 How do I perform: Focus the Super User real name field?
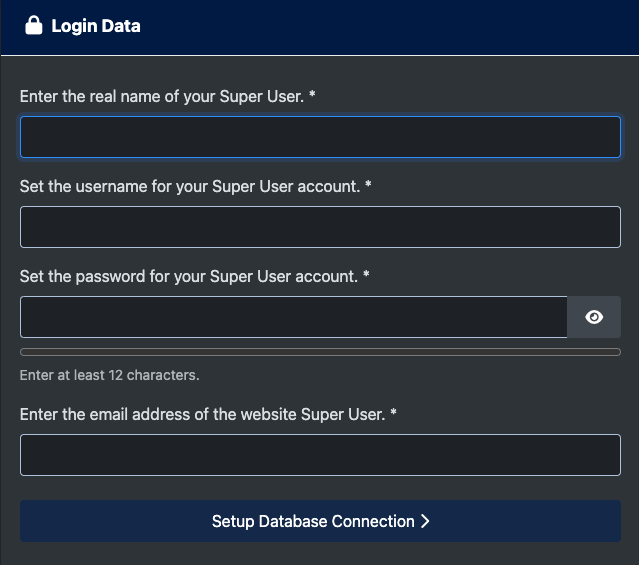coord(320,137)
